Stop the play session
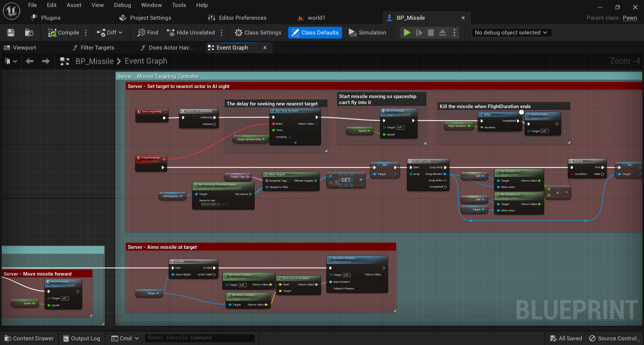This screenshot has width=644, height=345. (x=431, y=32)
